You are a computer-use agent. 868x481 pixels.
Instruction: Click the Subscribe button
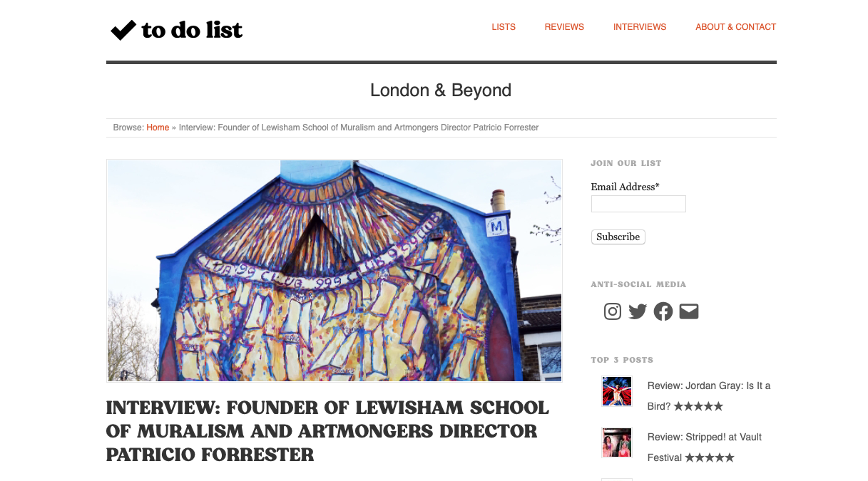point(618,237)
